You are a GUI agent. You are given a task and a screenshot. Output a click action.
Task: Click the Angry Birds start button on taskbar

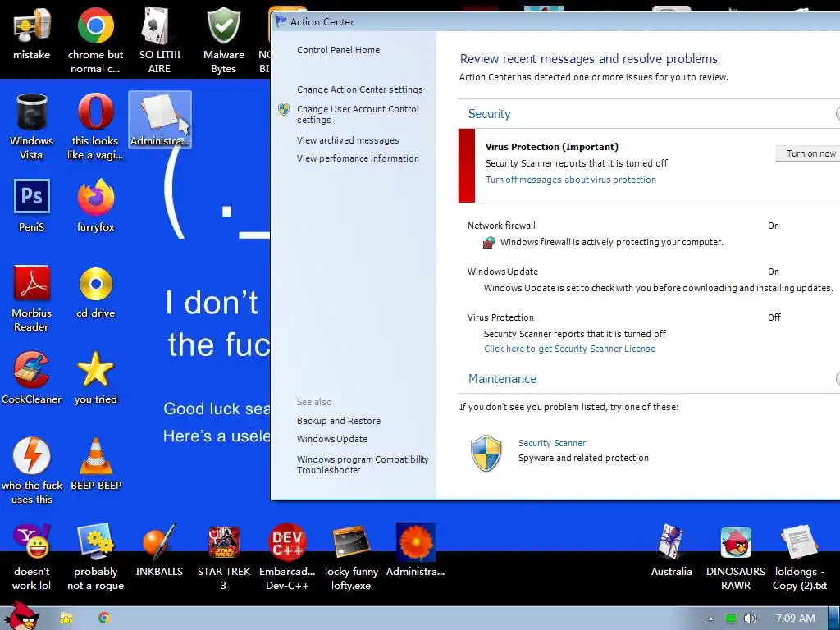(x=21, y=617)
